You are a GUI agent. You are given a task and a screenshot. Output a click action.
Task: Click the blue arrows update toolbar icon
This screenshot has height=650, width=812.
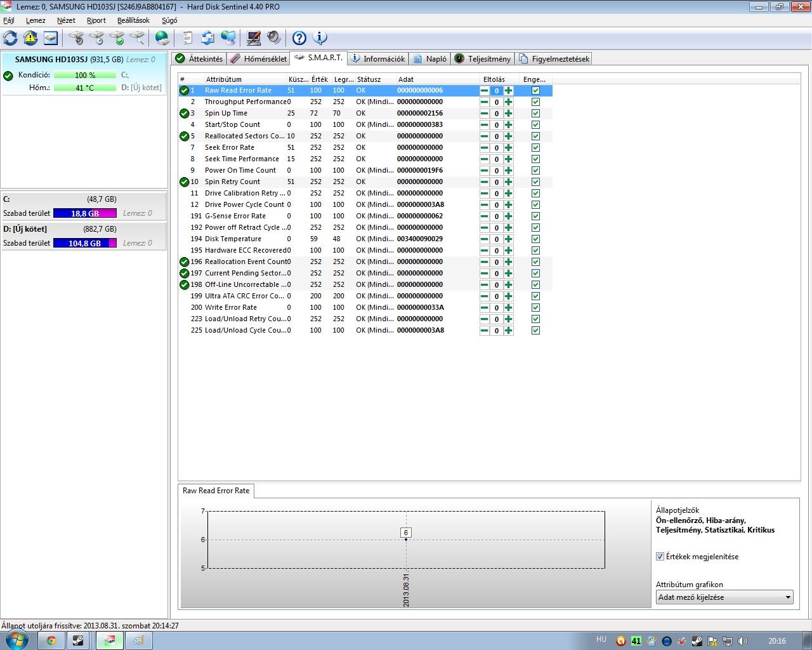tap(207, 38)
